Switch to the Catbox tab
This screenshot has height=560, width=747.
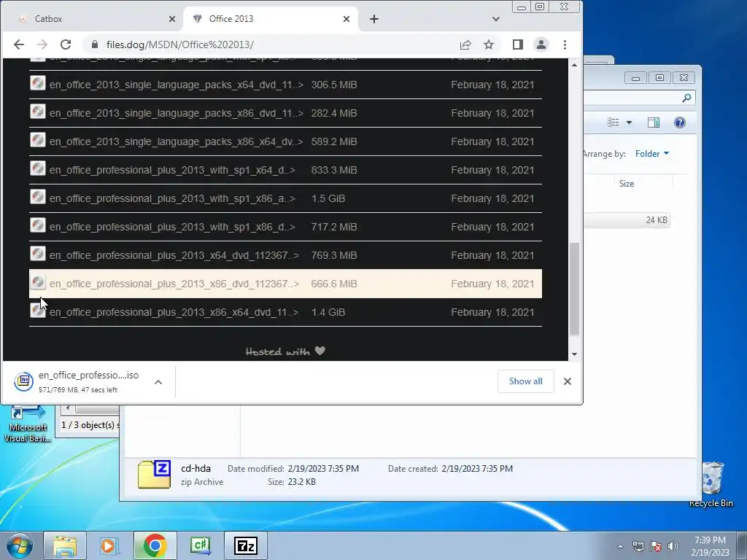click(91, 19)
